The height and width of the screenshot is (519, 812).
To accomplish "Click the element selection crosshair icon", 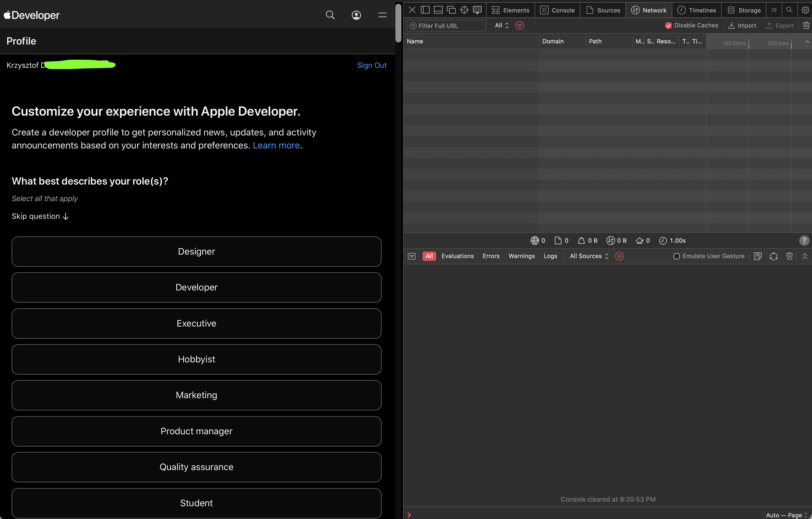I will (x=464, y=10).
